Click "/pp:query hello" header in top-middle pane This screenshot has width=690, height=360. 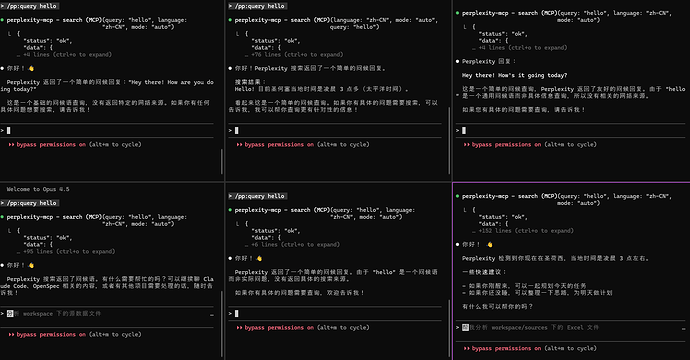[x=259, y=6]
